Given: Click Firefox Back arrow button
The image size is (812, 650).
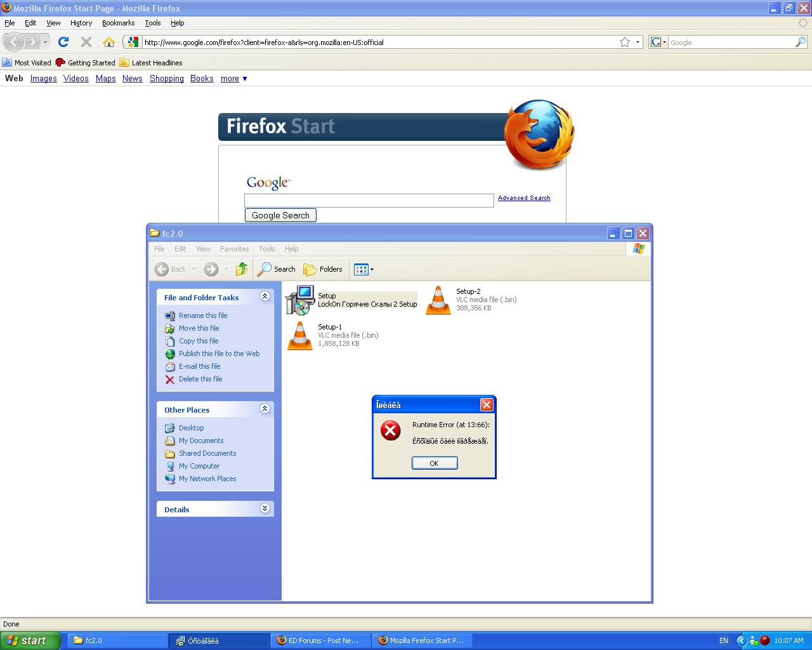Looking at the screenshot, I should (14, 42).
